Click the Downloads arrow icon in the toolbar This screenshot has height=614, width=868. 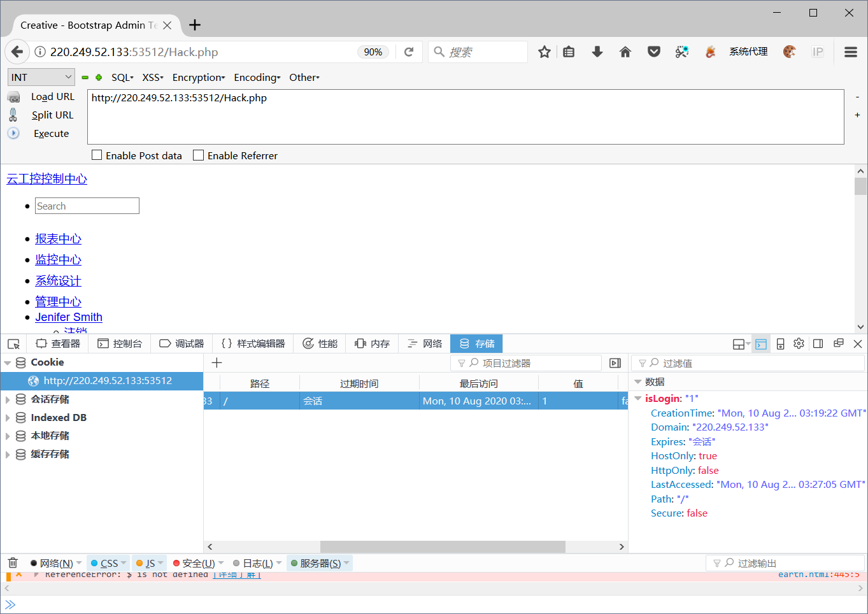pos(597,52)
